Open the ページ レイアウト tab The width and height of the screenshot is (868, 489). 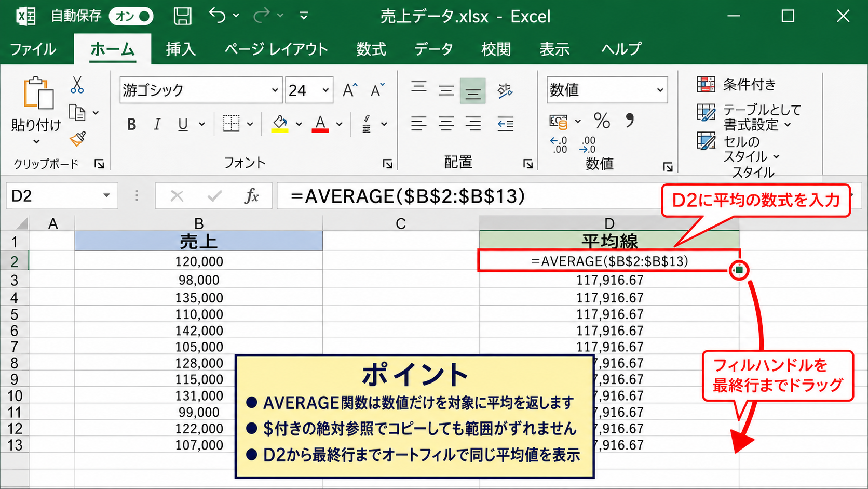tap(276, 49)
